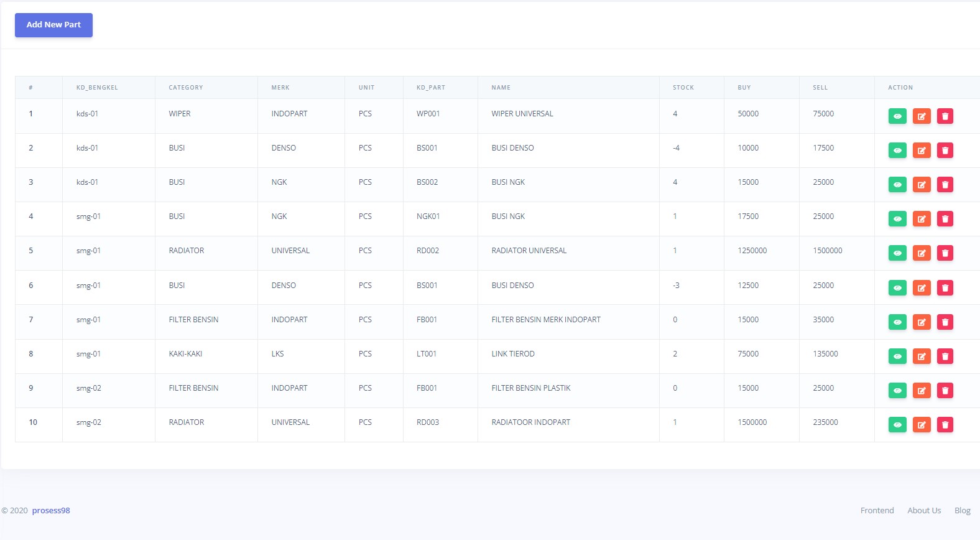Click view eye icon for NGK01 part
Screen dimensions: 980x540
pos(897,219)
